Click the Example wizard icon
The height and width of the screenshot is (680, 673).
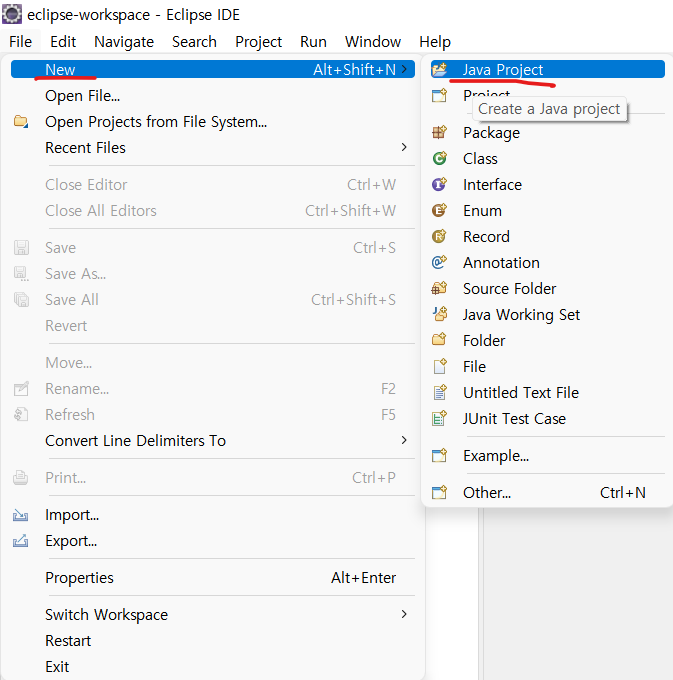tap(439, 455)
